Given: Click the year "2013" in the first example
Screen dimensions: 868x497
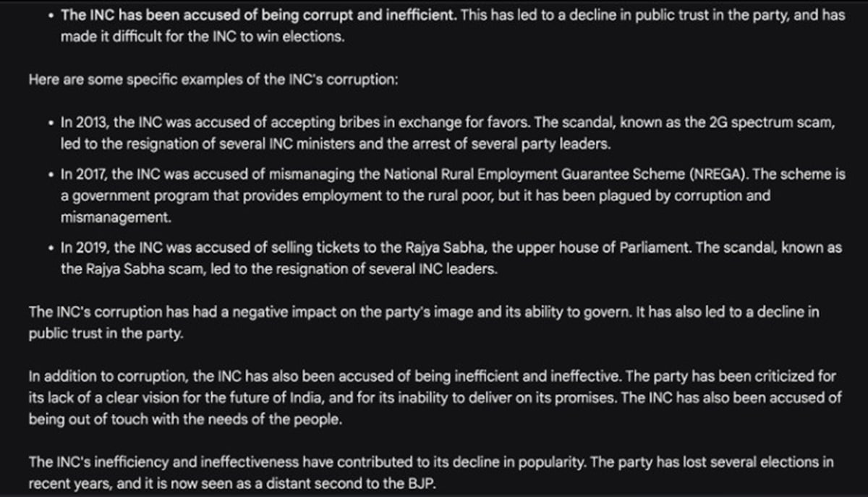Looking at the screenshot, I should (x=93, y=123).
